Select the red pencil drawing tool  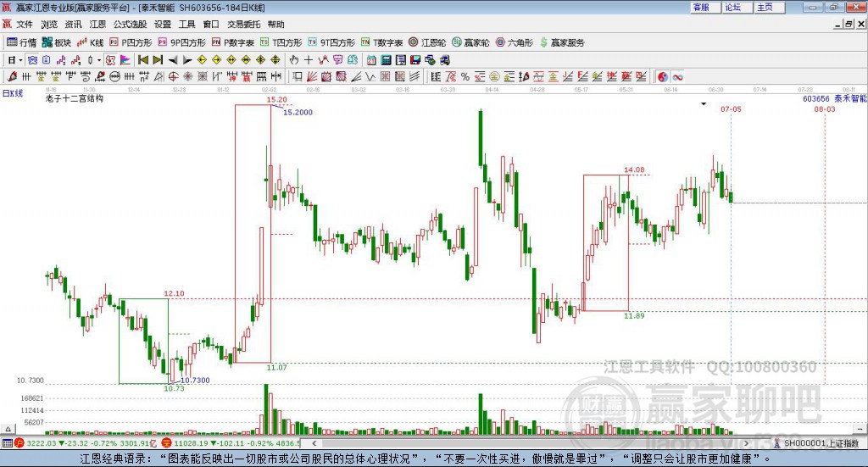(12, 76)
